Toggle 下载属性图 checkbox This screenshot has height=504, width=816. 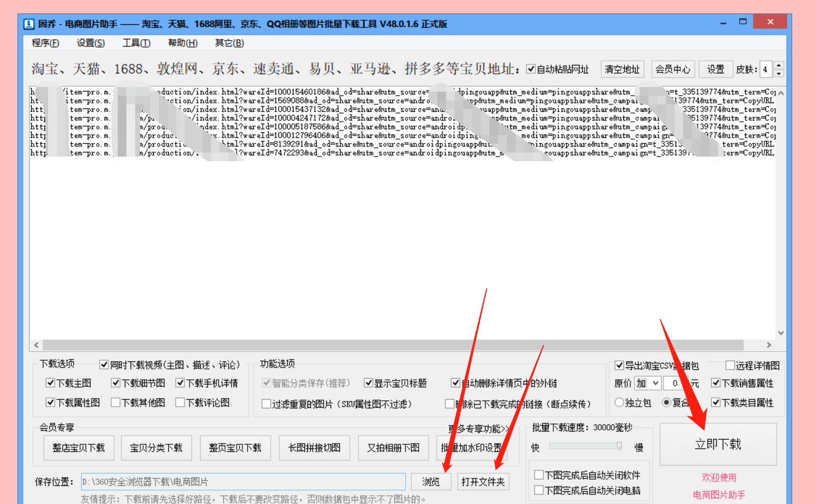click(x=50, y=403)
